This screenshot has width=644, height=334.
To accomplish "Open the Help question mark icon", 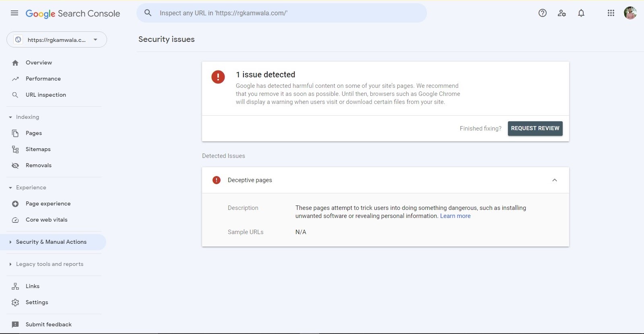I will coord(543,13).
